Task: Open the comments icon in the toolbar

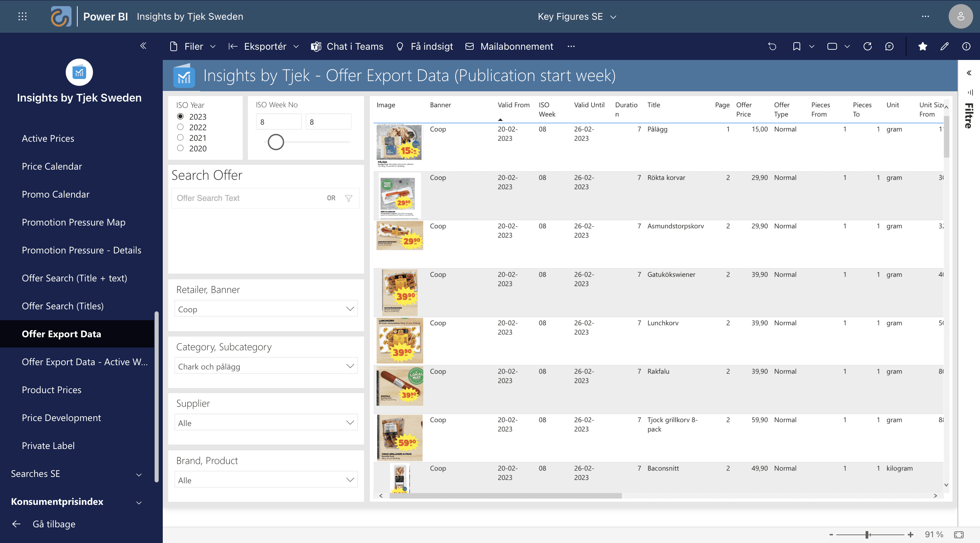Action: (889, 46)
